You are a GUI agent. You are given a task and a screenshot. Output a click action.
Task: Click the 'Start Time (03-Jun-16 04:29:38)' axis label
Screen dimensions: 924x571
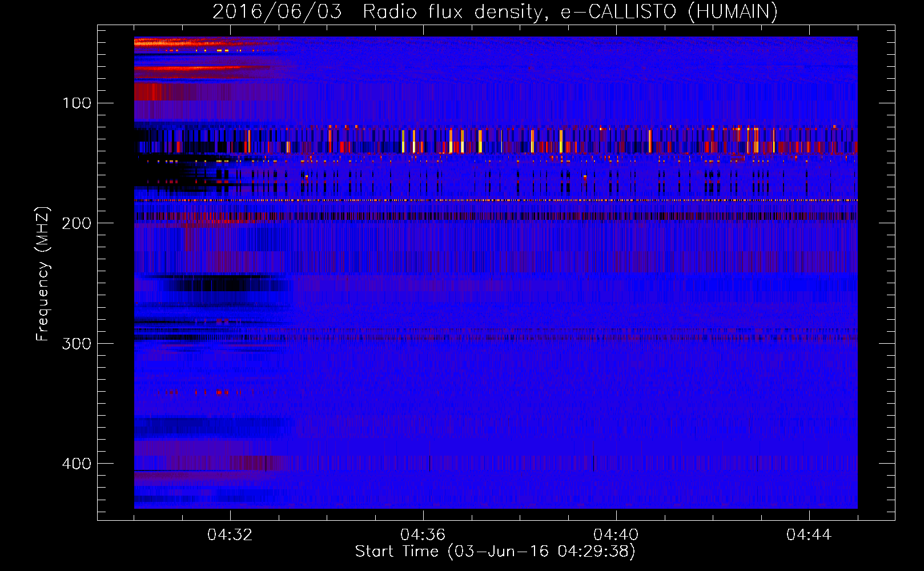(495, 552)
